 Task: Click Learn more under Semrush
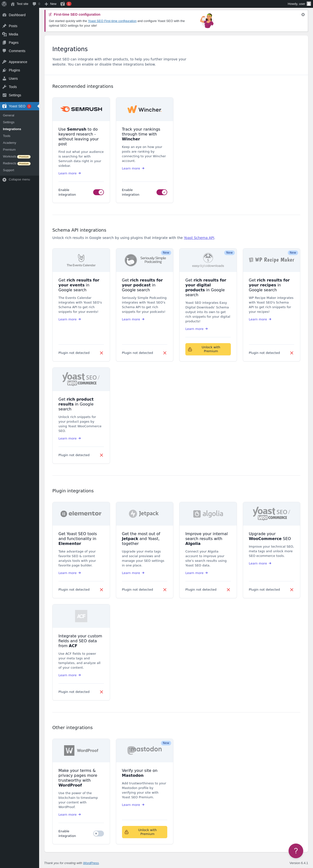tap(69, 173)
